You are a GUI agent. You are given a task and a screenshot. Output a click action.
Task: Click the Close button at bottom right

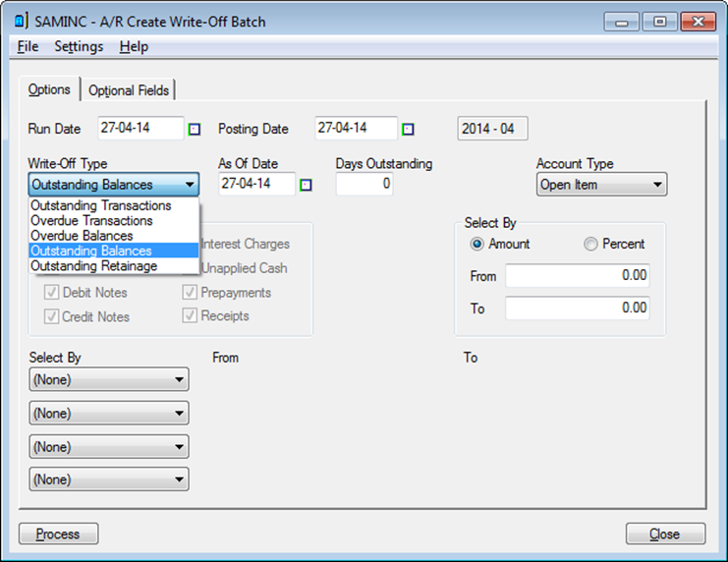click(x=665, y=534)
